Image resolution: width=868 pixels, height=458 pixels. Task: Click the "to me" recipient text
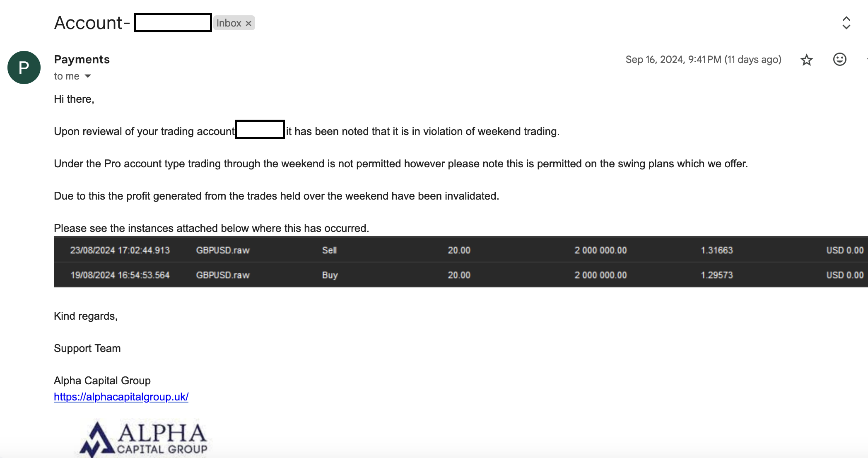[67, 76]
